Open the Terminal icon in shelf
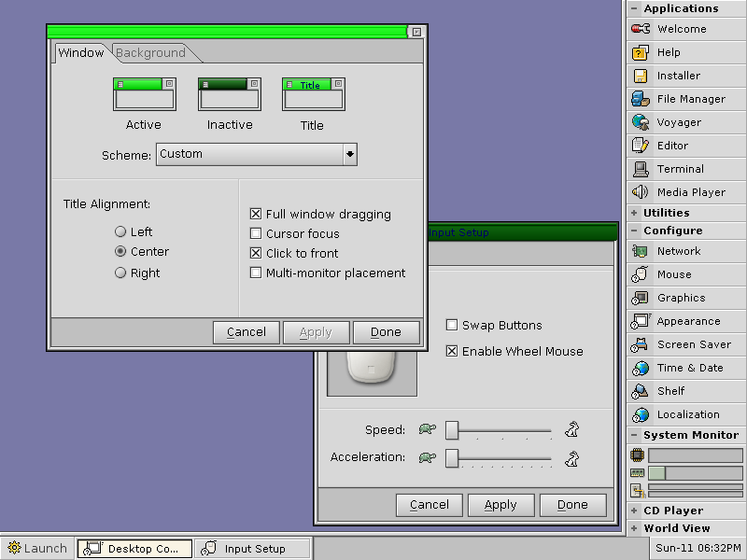747x560 pixels. click(641, 169)
